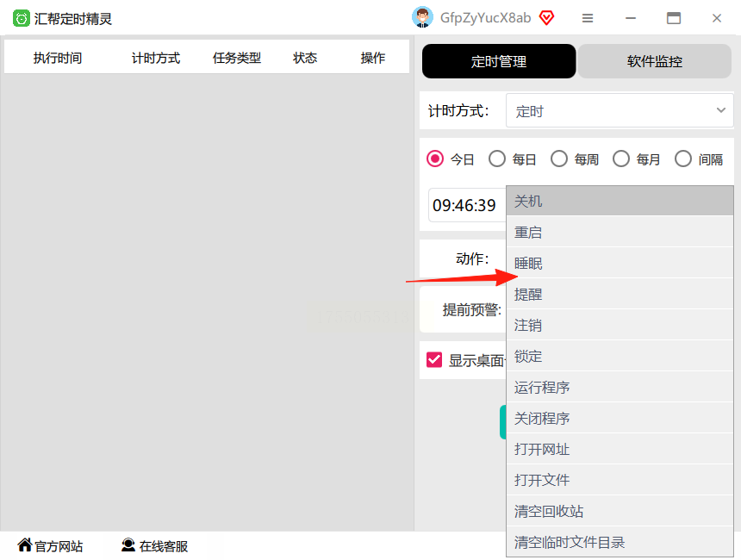Screen dimensions: 741x560
Task: Click the green alarm clock app logo
Action: point(22,18)
